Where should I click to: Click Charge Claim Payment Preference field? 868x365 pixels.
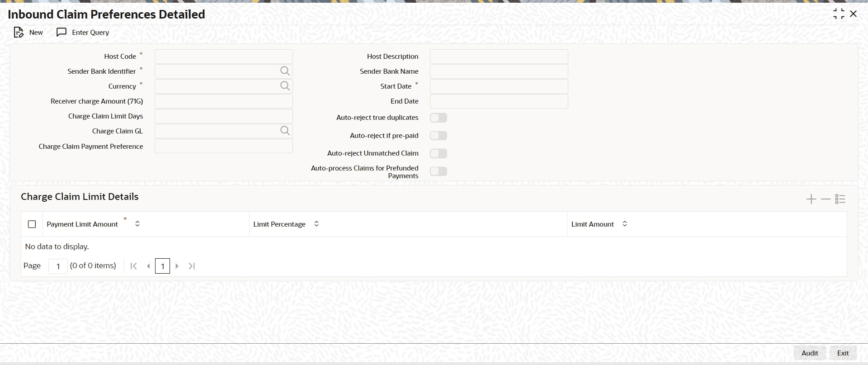(x=224, y=147)
